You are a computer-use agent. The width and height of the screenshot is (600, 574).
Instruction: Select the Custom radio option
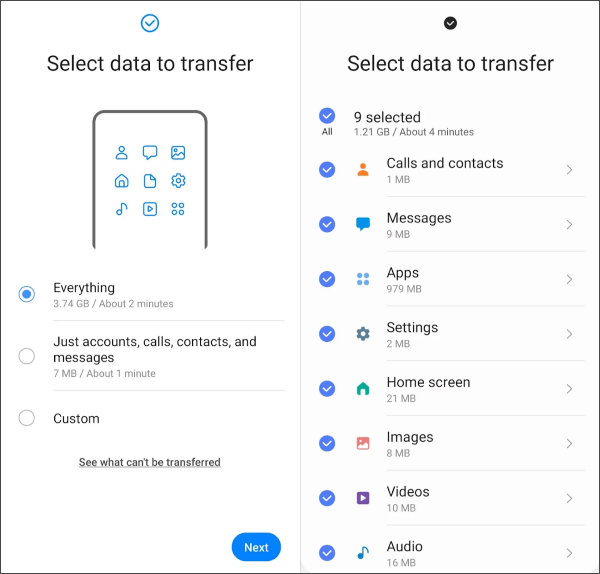pos(27,418)
